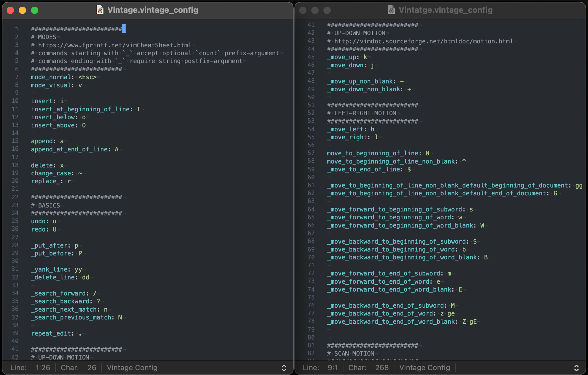Click '_search_forward: /' line
This screenshot has height=375, width=588.
click(x=64, y=293)
